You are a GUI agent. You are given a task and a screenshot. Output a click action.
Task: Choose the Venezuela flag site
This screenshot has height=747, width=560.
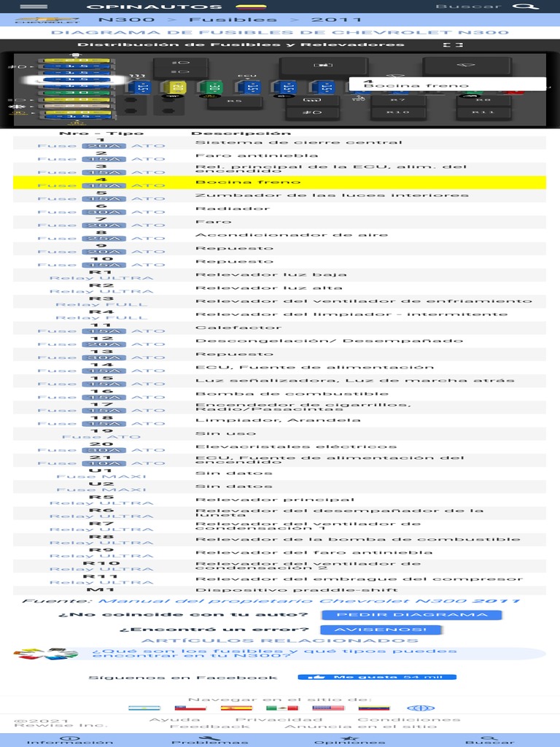tap(374, 708)
